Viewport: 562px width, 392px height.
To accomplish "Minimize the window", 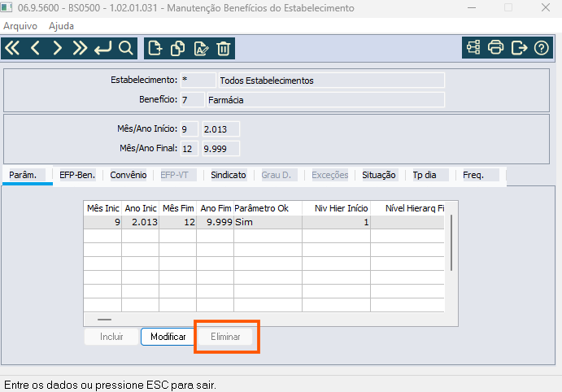I will pos(472,7).
